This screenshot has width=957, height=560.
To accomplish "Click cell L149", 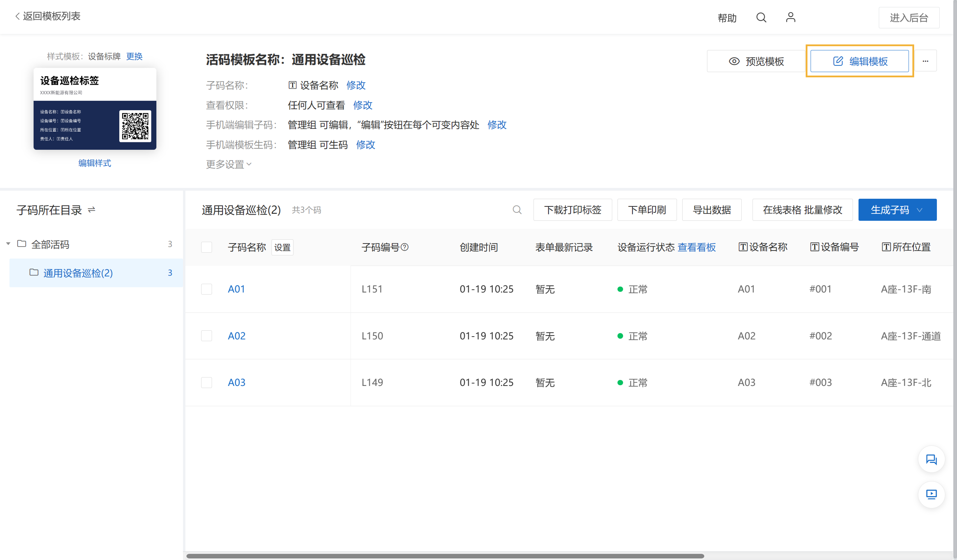I will pos(372,383).
